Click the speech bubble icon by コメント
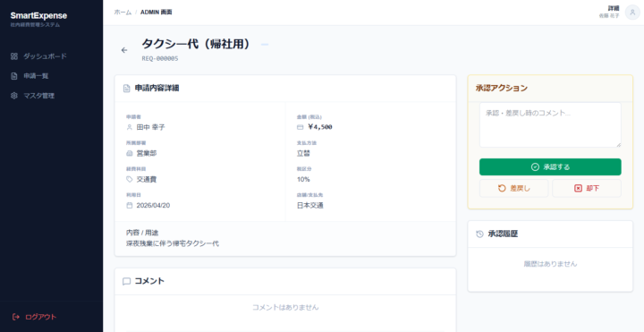 (x=126, y=282)
